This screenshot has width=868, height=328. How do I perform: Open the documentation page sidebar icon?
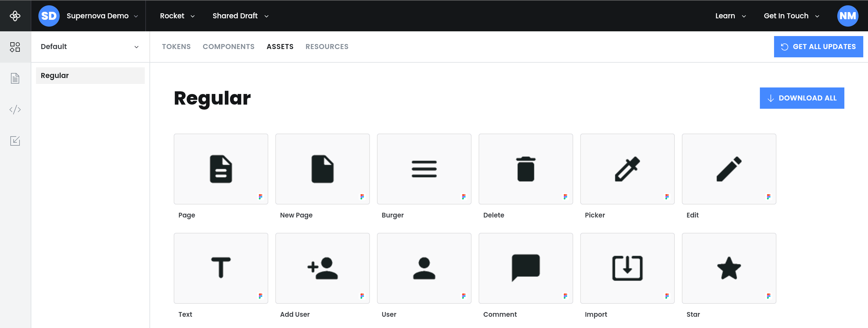click(15, 78)
